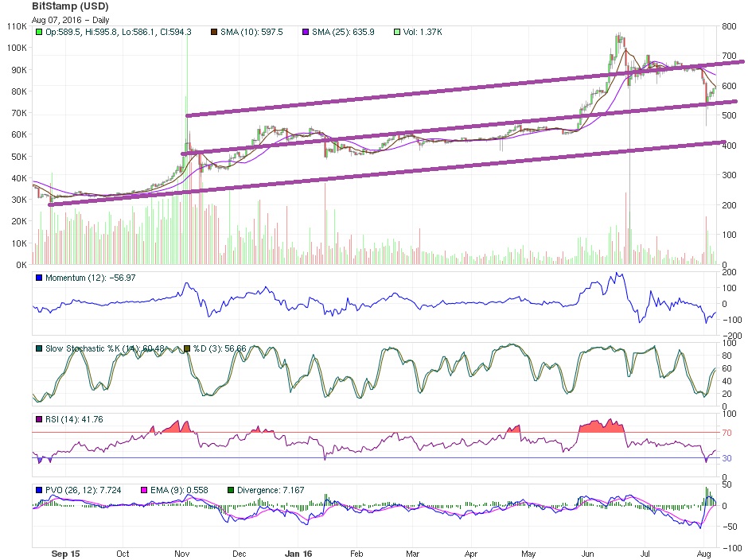Click the magenta EMA (9) legend swatch
748x560 pixels.
(144, 490)
